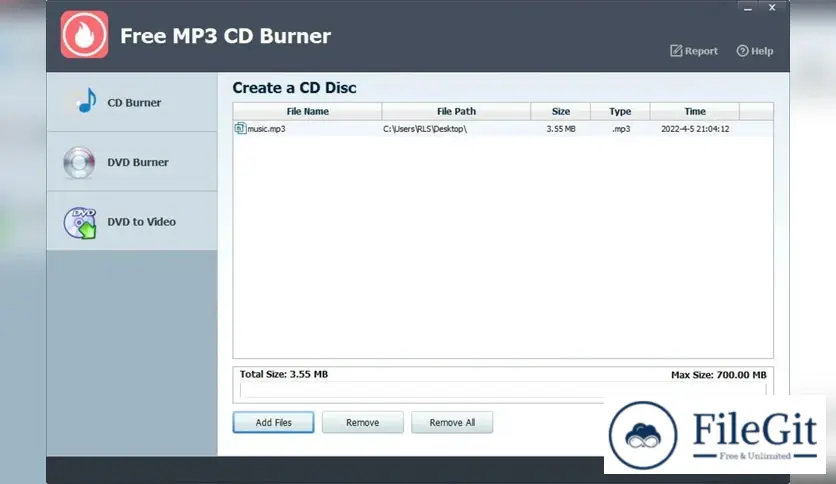836x484 pixels.
Task: Click the CD Burner music note icon
Action: 86,100
